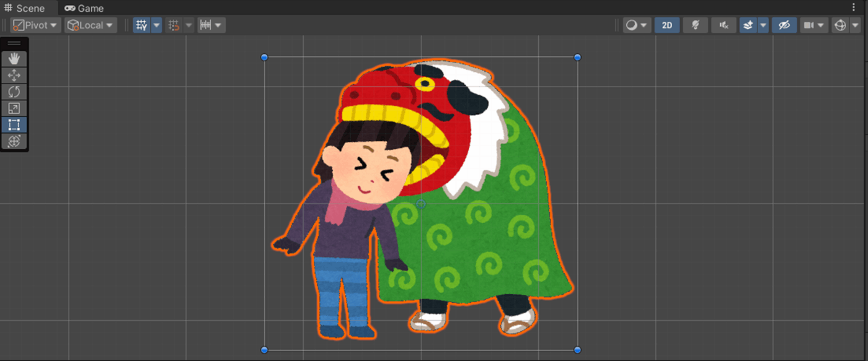Screen dimensions: 868x361
Task: Click the sprite's center pivot circle
Action: 421,204
